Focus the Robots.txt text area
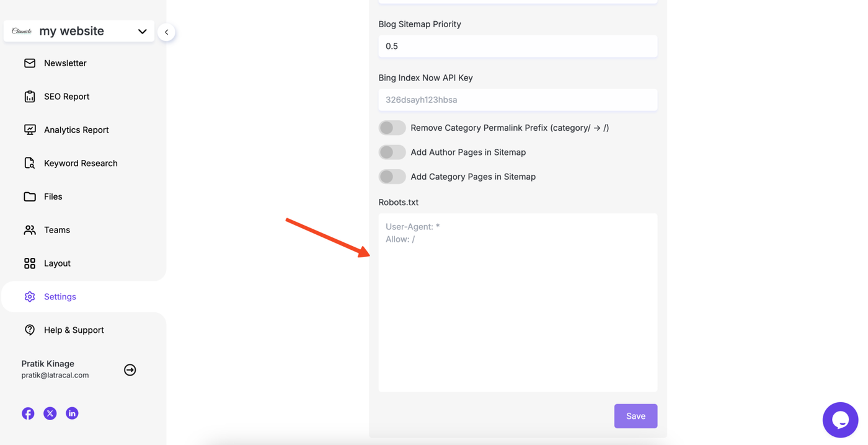 tap(518, 302)
